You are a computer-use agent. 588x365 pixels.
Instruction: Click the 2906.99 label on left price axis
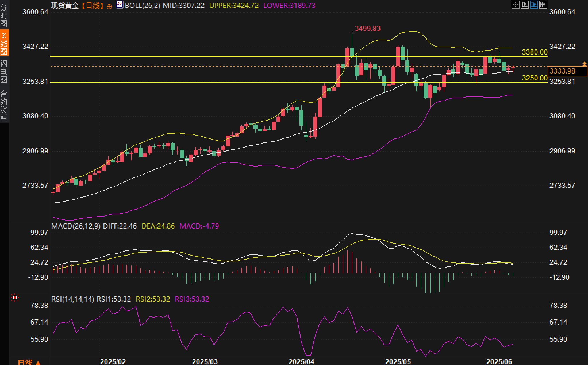pyautogui.click(x=35, y=151)
